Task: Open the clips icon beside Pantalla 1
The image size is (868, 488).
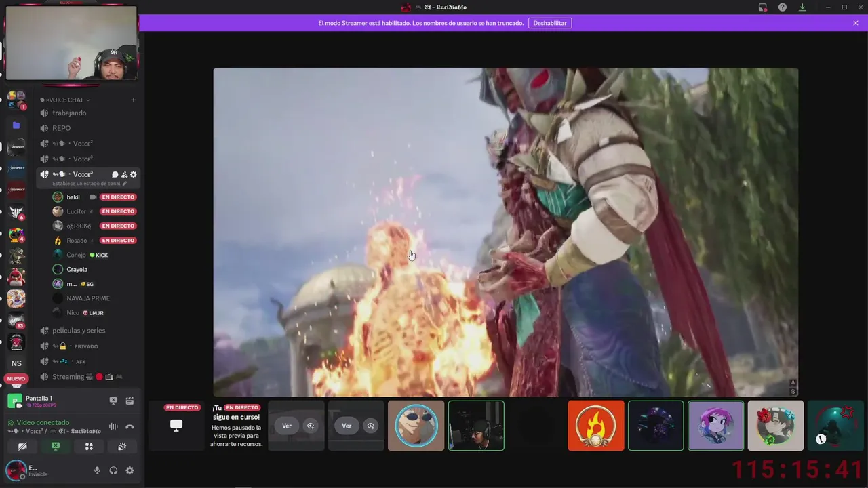Action: pos(130,401)
